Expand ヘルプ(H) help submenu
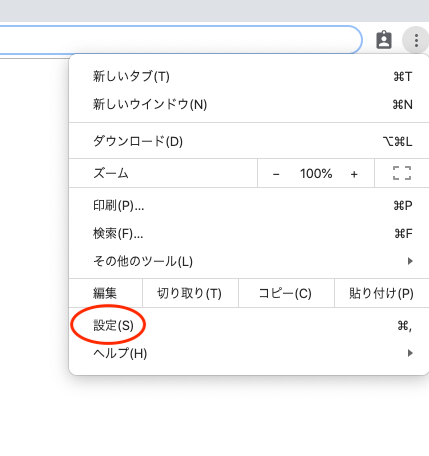The image size is (429, 456). click(249, 353)
